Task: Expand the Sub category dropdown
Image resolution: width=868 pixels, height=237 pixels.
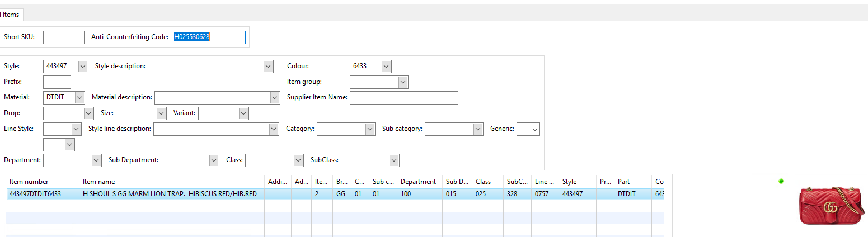Action: [477, 129]
